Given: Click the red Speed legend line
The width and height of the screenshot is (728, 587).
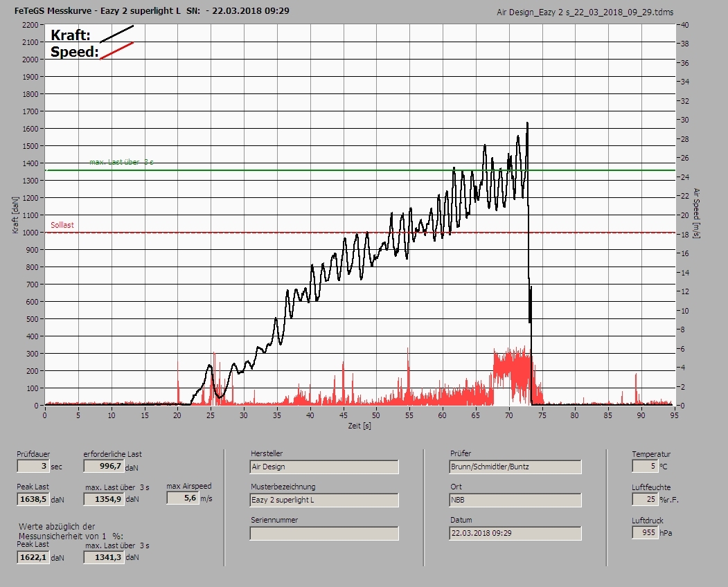Looking at the screenshot, I should [116, 51].
